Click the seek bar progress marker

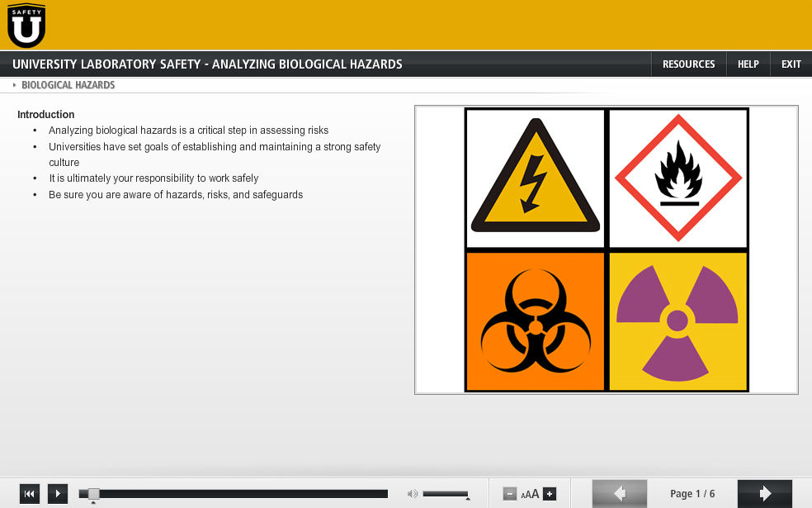[x=93, y=493]
